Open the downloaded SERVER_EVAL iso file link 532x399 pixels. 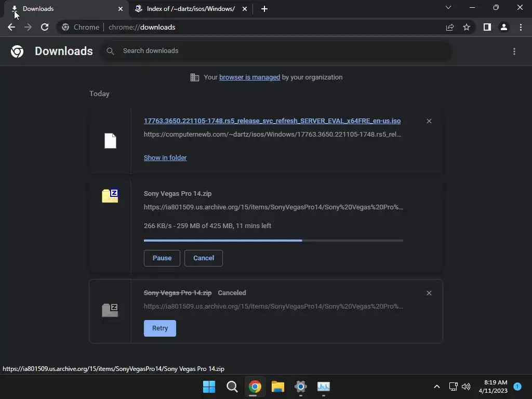pos(272,121)
